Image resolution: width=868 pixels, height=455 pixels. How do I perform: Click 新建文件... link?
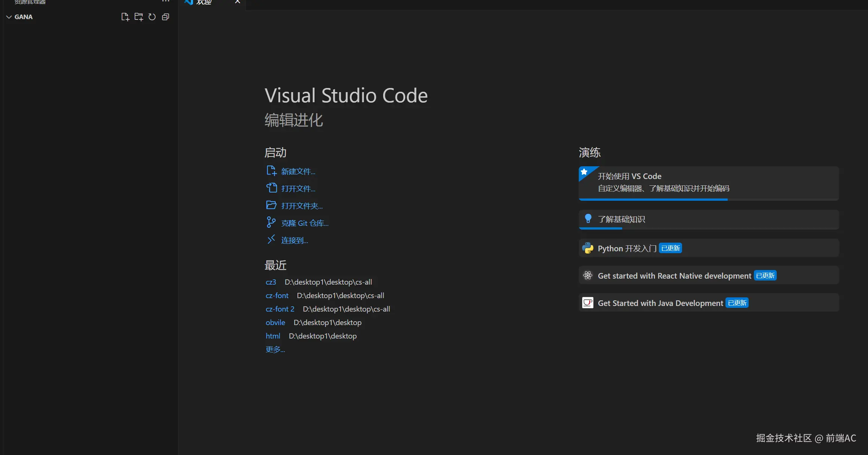(x=298, y=172)
